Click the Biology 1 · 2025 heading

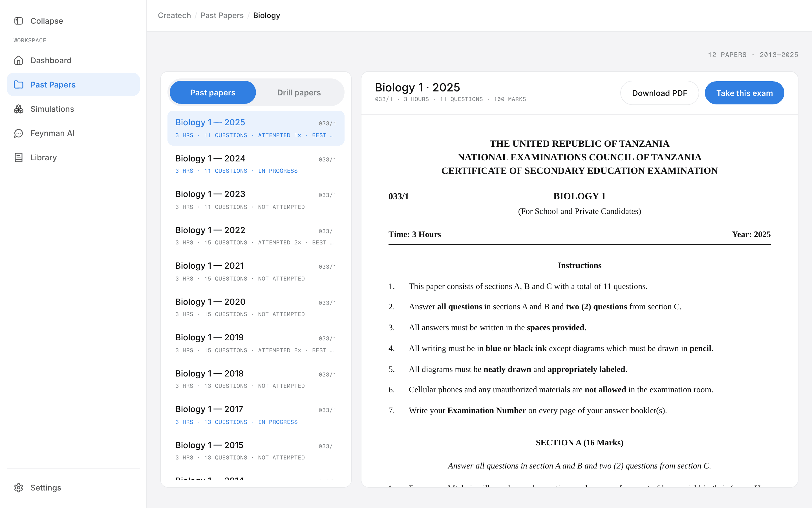coord(417,87)
